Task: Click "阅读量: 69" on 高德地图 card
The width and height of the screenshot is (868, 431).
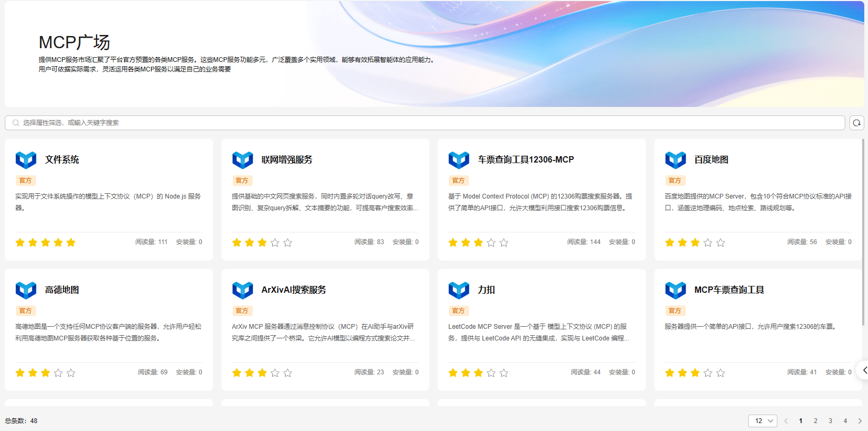Action: 153,372
